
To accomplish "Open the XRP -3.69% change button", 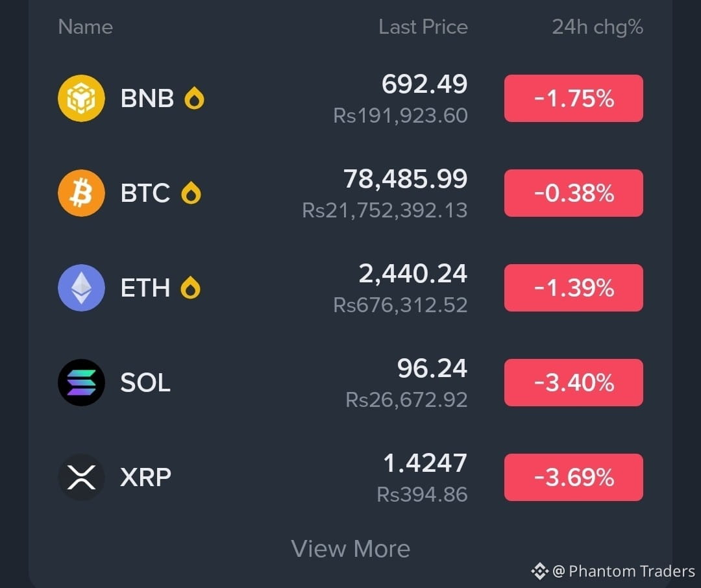I will [x=574, y=477].
